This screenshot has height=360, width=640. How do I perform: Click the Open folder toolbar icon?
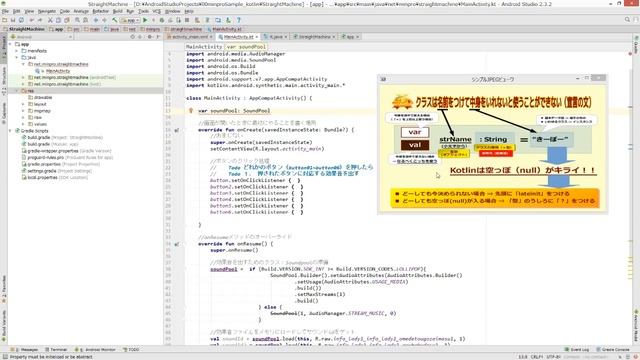tap(4, 20)
